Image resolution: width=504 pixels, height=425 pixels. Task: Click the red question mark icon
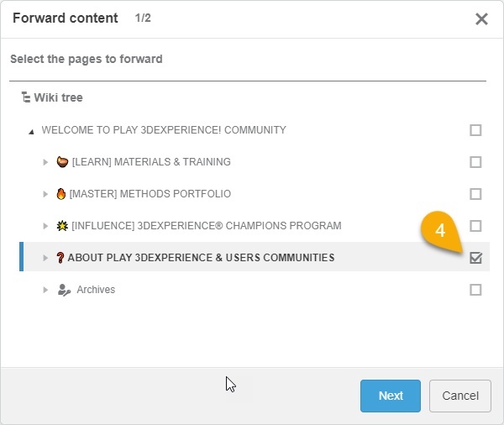pos(60,258)
